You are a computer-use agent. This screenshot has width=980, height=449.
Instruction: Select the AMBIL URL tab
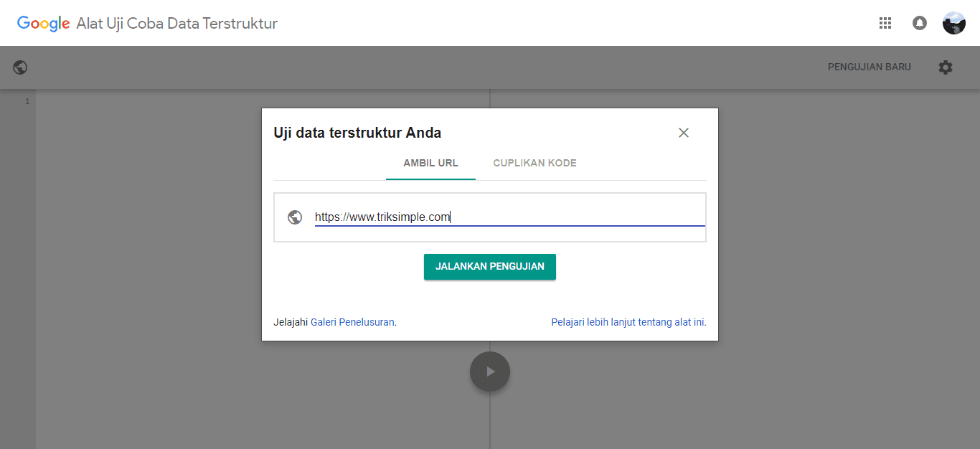point(430,163)
